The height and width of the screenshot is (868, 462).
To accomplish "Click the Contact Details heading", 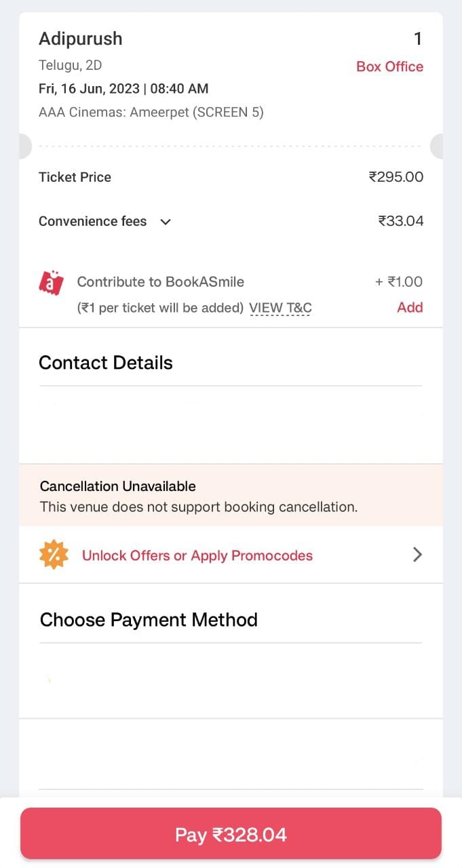I will coord(106,363).
